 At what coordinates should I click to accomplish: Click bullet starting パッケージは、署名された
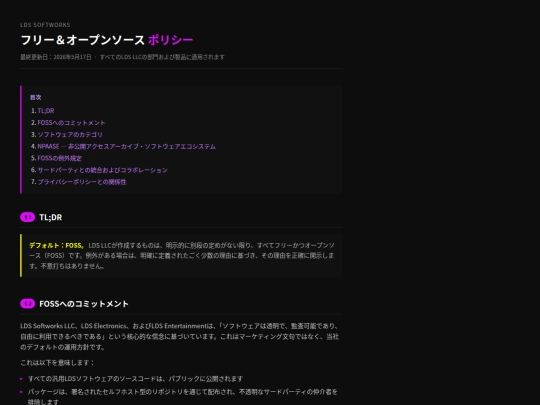(x=183, y=397)
